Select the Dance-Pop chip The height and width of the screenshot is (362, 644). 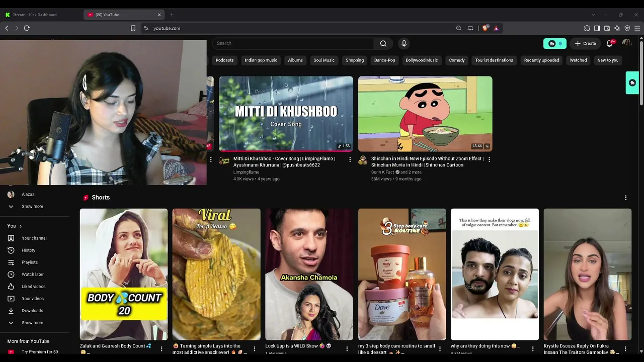coord(385,60)
